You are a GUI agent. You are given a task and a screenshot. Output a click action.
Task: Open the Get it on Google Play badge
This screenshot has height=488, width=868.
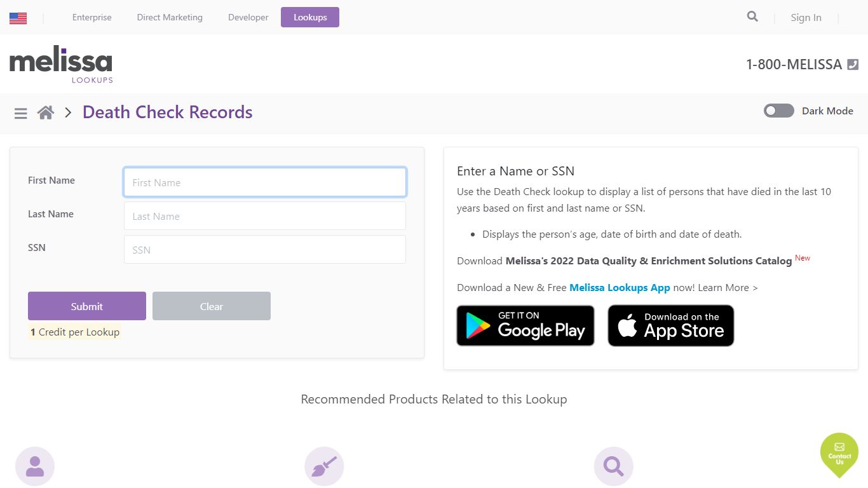526,325
